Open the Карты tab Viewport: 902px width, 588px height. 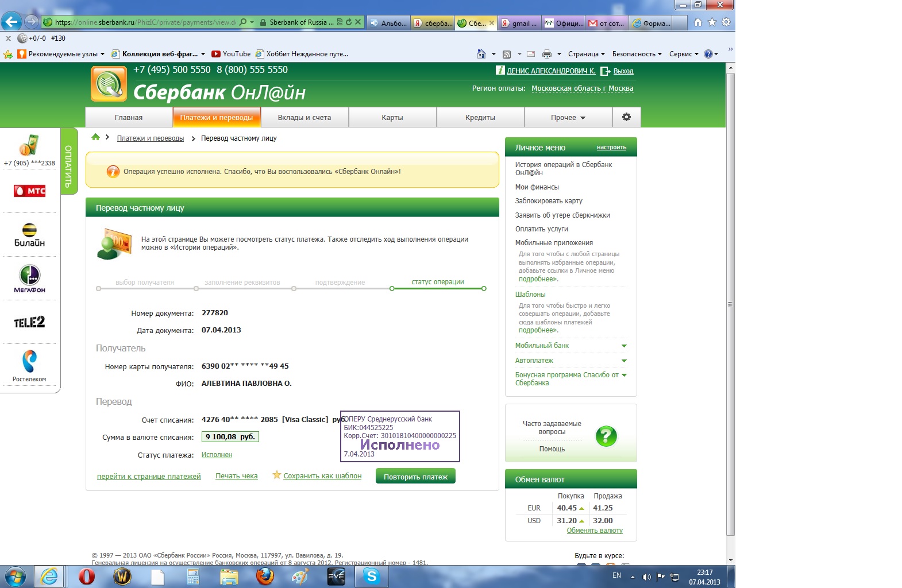click(392, 117)
